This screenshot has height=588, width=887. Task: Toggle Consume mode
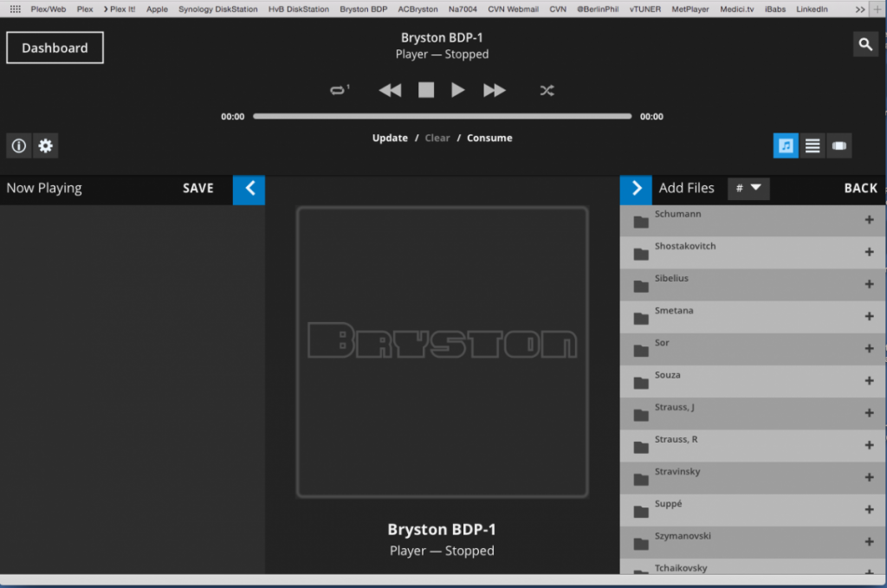point(489,138)
